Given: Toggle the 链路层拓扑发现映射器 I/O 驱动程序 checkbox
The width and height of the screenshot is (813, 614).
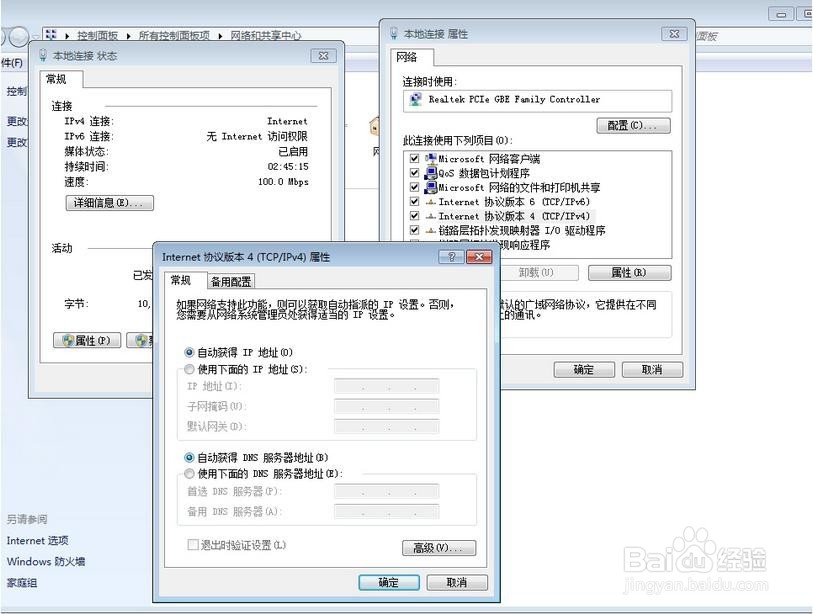Looking at the screenshot, I should pyautogui.click(x=414, y=230).
